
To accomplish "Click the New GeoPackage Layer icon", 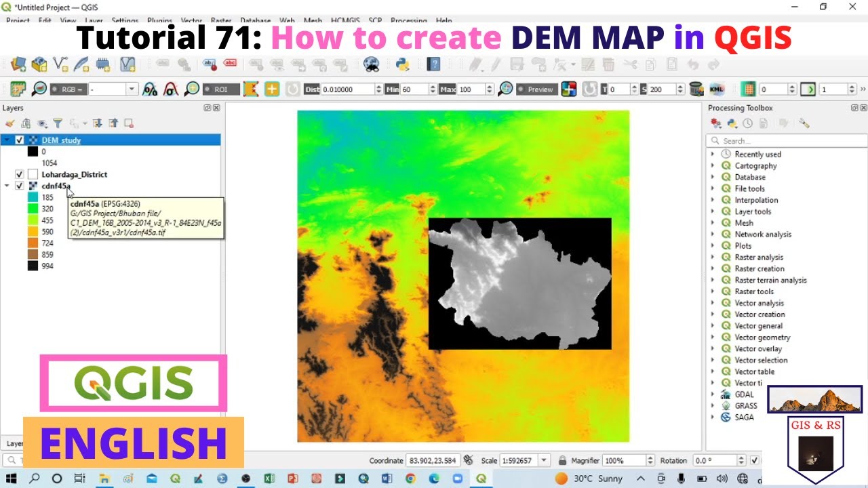I will (39, 64).
